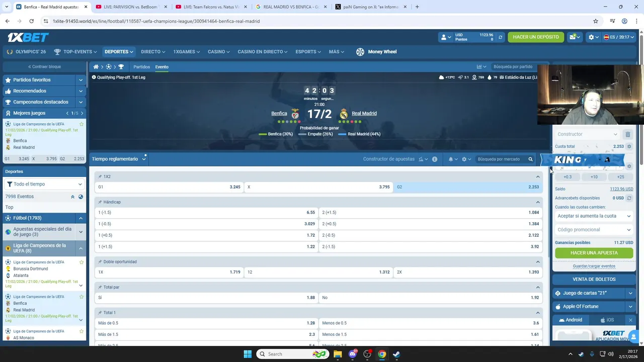Screen dimensions: 644x362
Task: Pin the Total 1 market
Action: pyautogui.click(x=100, y=313)
